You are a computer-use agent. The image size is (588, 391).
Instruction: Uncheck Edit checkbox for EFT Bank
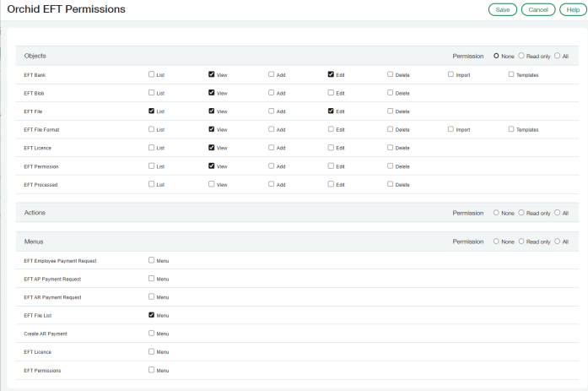[331, 74]
